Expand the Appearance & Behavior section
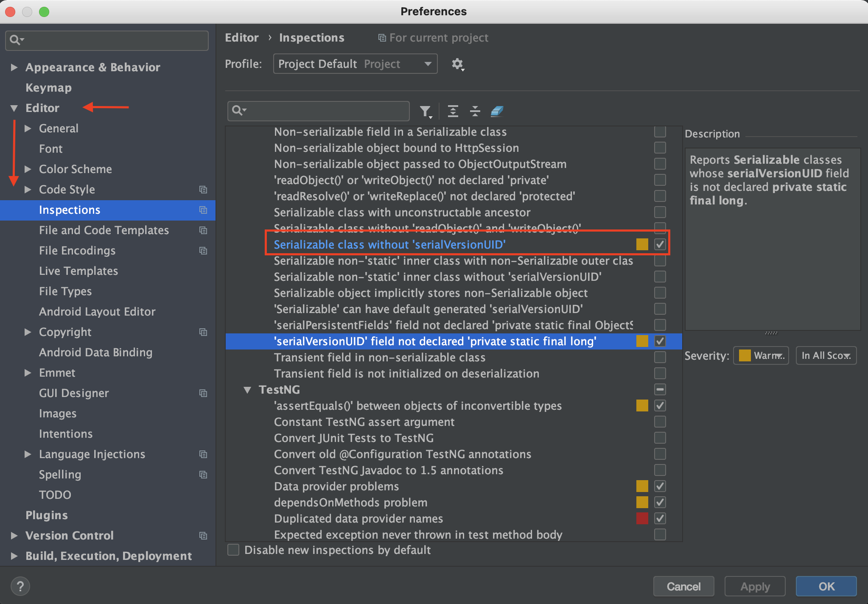Viewport: 868px width, 604px height. (x=14, y=67)
